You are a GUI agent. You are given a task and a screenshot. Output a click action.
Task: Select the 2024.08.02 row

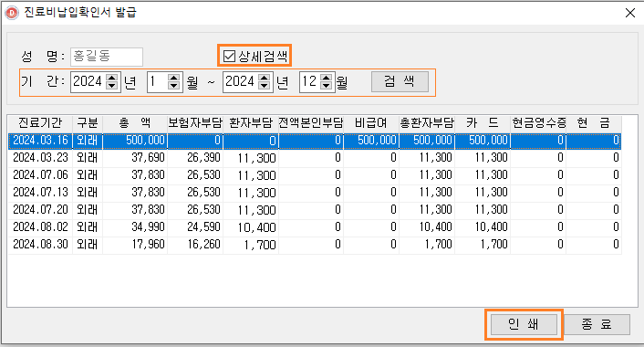pos(315,227)
